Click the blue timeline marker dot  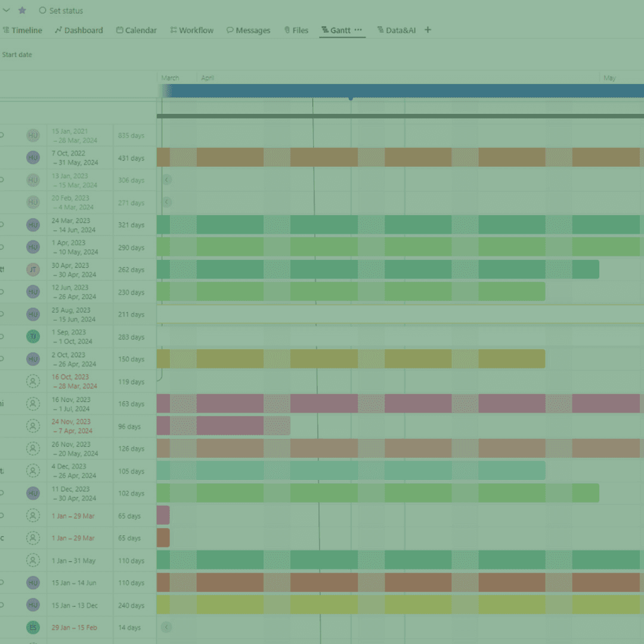(351, 98)
